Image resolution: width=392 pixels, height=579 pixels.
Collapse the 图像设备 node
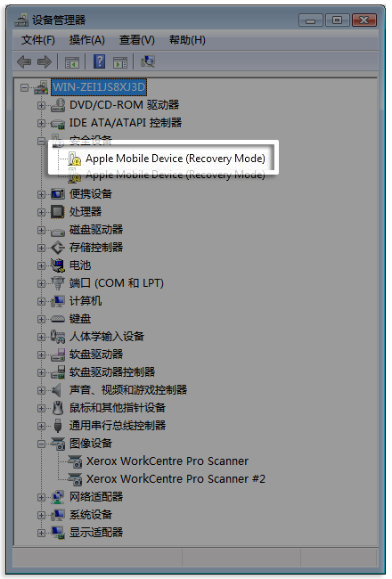[41, 444]
